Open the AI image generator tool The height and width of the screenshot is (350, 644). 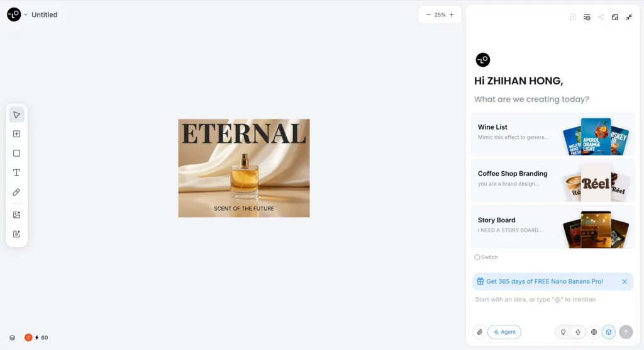(16, 215)
